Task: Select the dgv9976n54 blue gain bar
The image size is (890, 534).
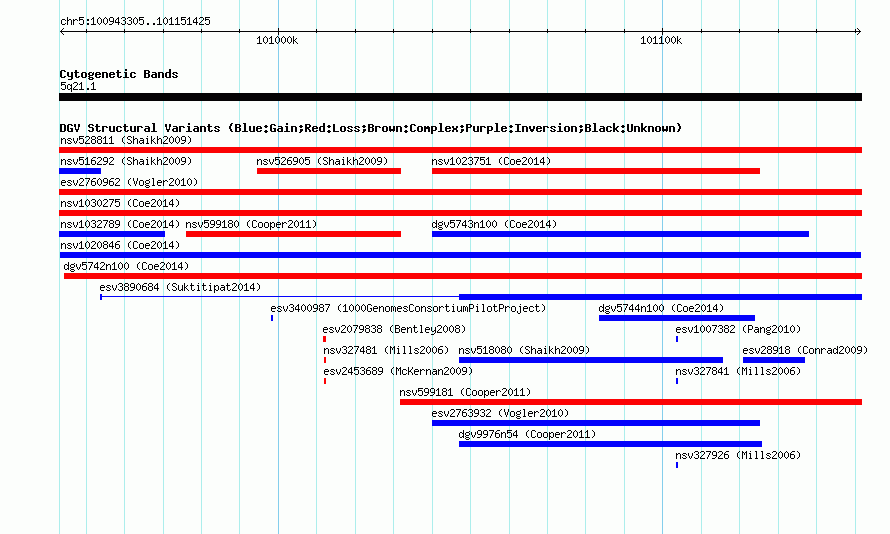Action: pyautogui.click(x=610, y=444)
